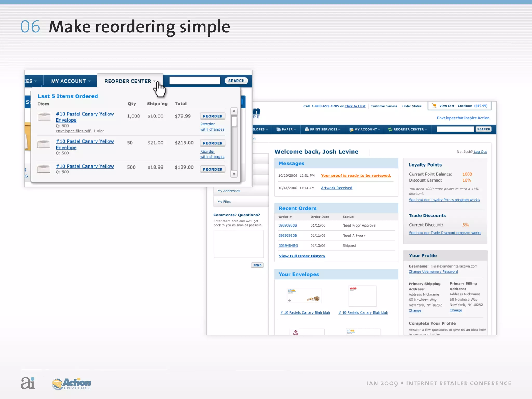Click second envelope thumbnail in Your Envelopes
The width and height of the screenshot is (532, 399).
click(x=362, y=296)
